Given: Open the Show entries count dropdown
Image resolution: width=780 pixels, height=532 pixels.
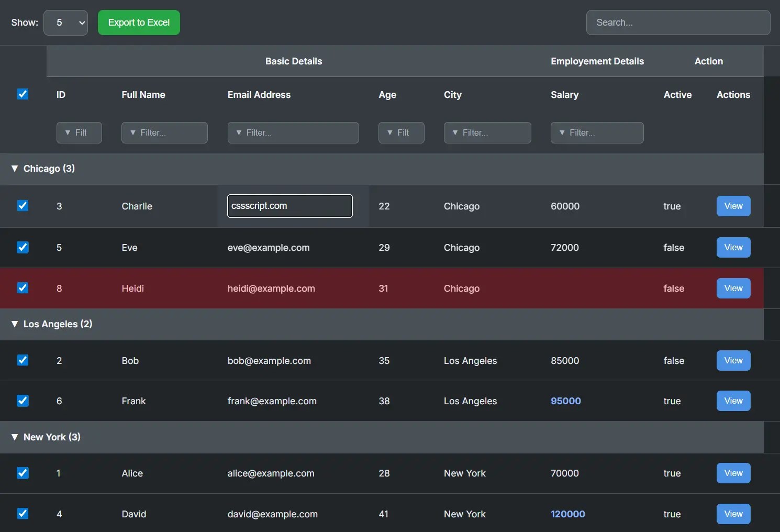Looking at the screenshot, I should coord(65,23).
